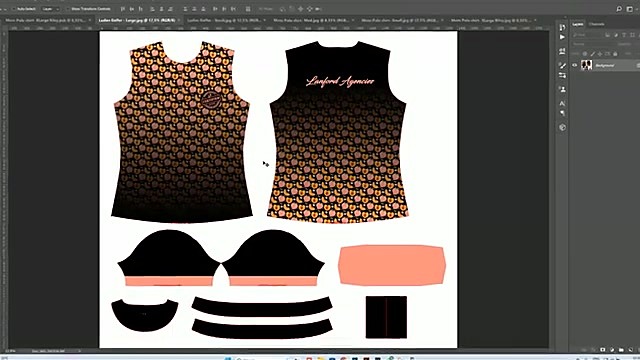The height and width of the screenshot is (360, 640).
Task: Click the new group folder icon
Action: pos(621,350)
